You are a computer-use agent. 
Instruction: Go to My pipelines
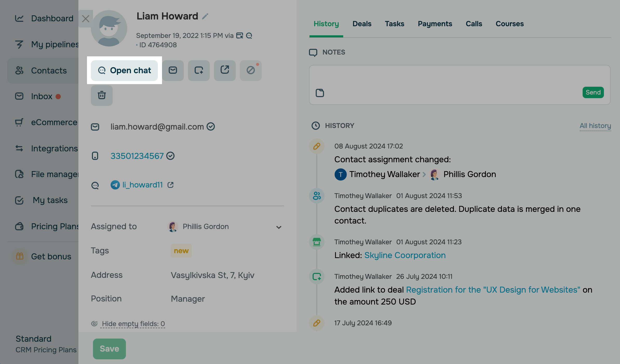click(55, 44)
